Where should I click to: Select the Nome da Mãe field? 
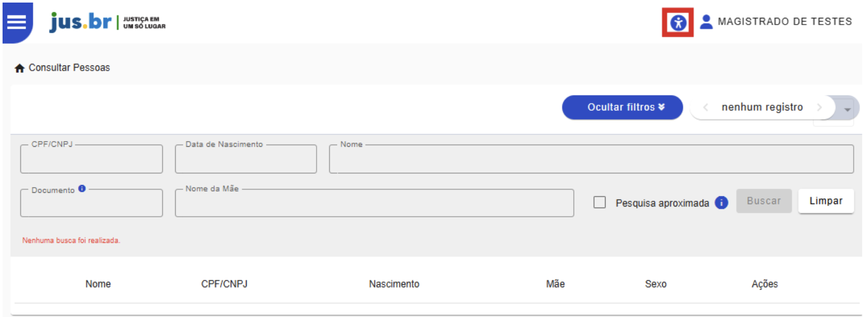click(374, 204)
